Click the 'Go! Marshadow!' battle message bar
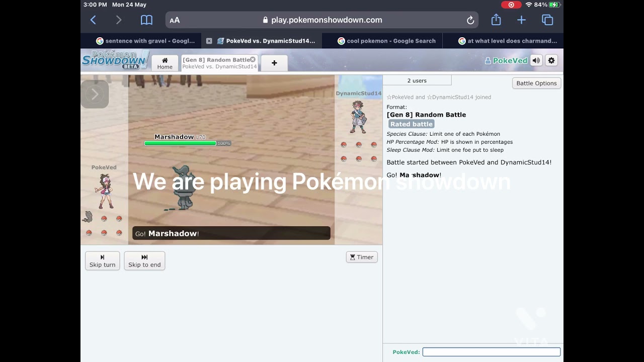 [231, 233]
